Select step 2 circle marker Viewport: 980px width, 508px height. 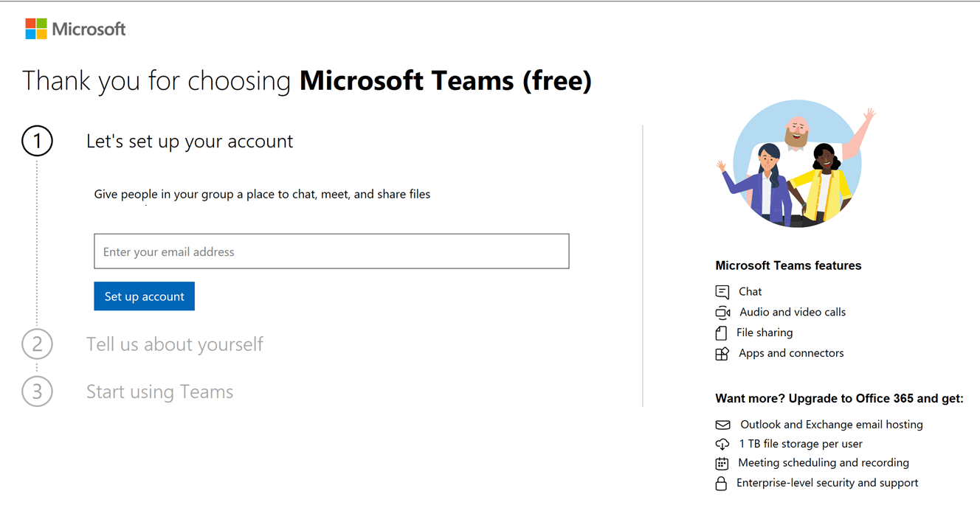[37, 344]
